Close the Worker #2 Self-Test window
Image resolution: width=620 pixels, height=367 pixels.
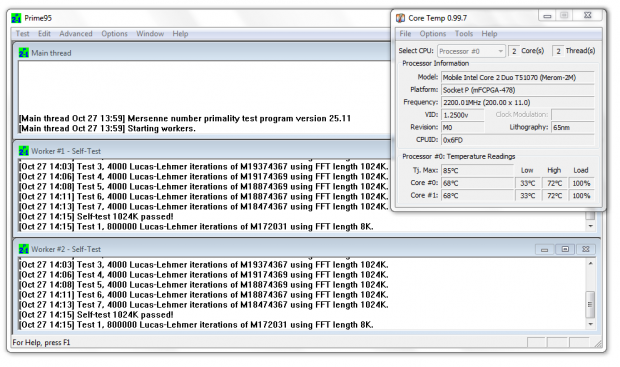586,250
